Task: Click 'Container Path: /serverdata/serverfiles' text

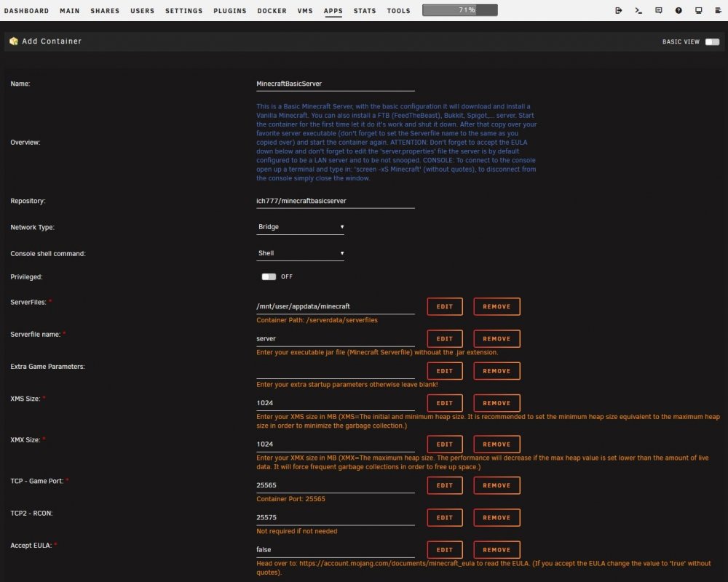Action: (317, 320)
